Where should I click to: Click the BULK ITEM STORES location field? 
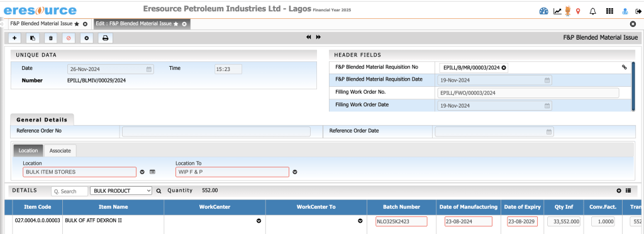pos(79,172)
